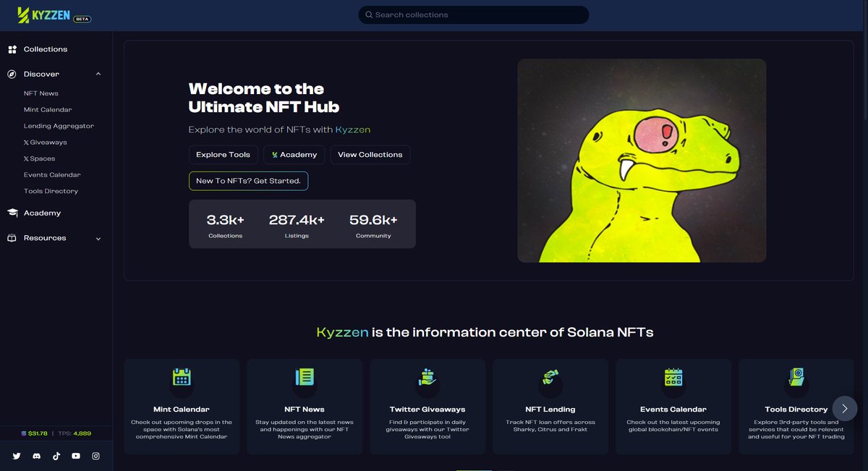
Task: Expand the Resources section chevron
Action: click(x=98, y=239)
